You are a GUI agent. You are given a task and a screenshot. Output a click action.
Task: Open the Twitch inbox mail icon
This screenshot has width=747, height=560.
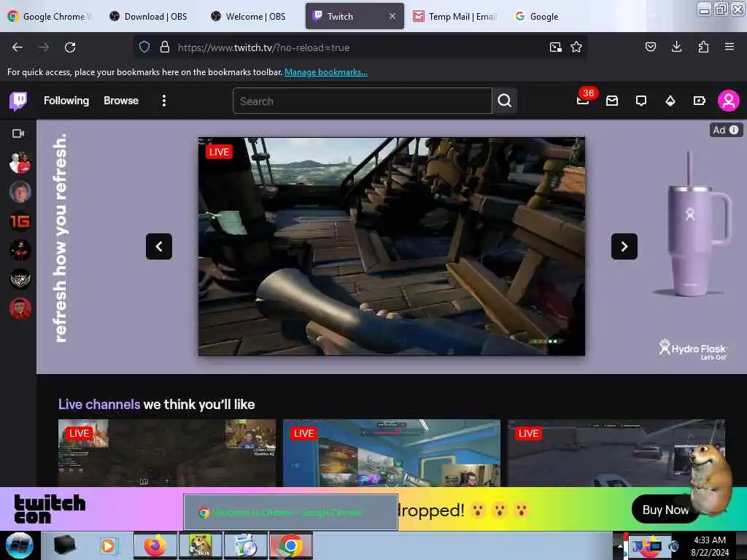612,101
